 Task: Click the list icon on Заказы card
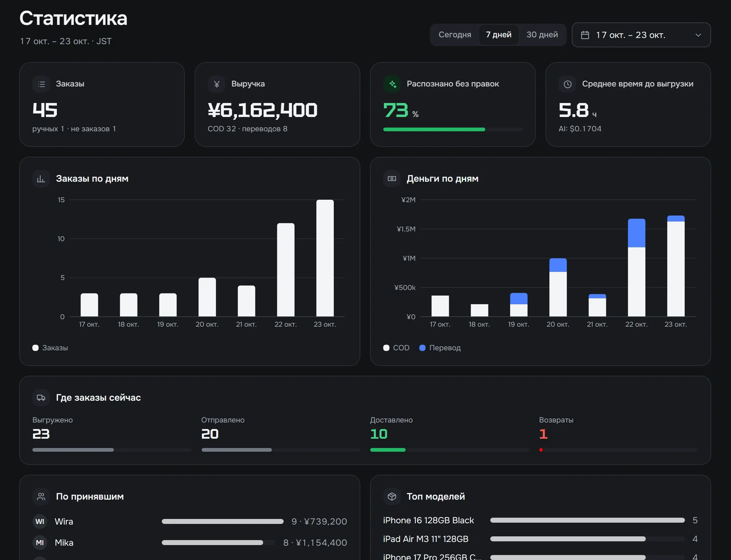(41, 84)
